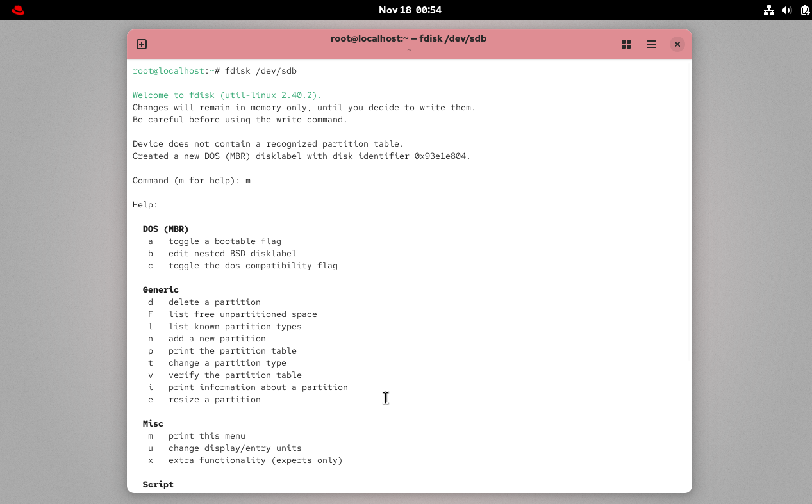The image size is (812, 504).
Task: Click the 'Generic' help section heading
Action: pos(160,289)
